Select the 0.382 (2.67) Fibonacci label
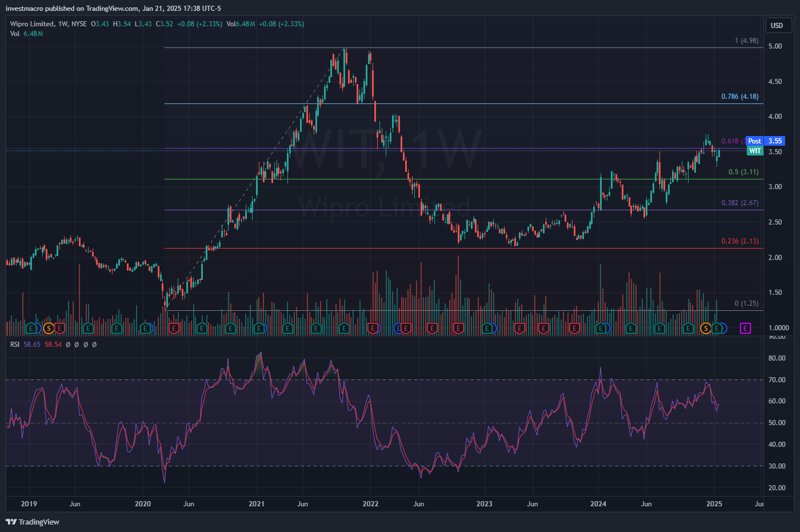 [740, 203]
